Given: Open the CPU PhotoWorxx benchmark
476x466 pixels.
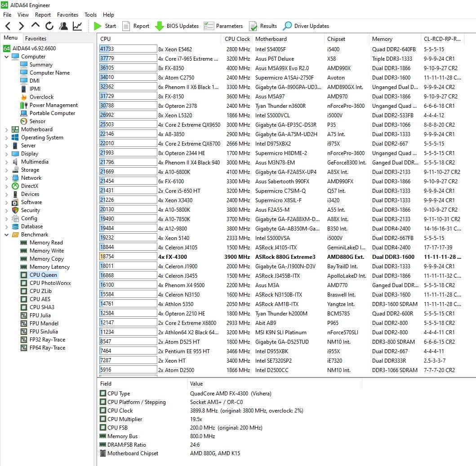Looking at the screenshot, I should (50, 283).
